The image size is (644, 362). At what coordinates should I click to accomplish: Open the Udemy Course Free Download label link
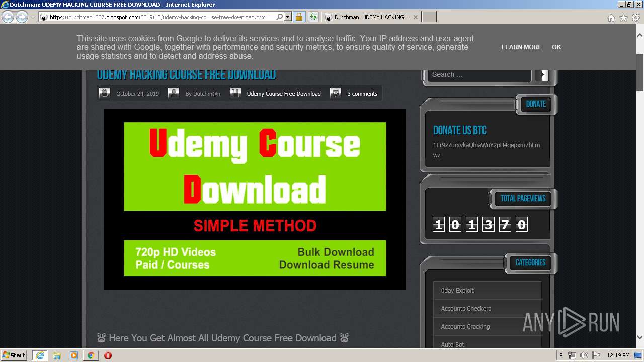[x=284, y=94]
